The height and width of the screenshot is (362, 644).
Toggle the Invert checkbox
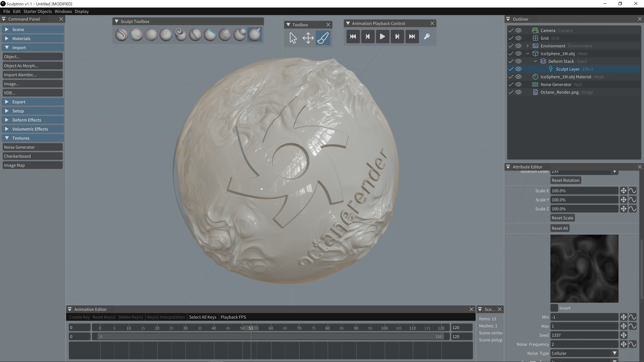554,308
